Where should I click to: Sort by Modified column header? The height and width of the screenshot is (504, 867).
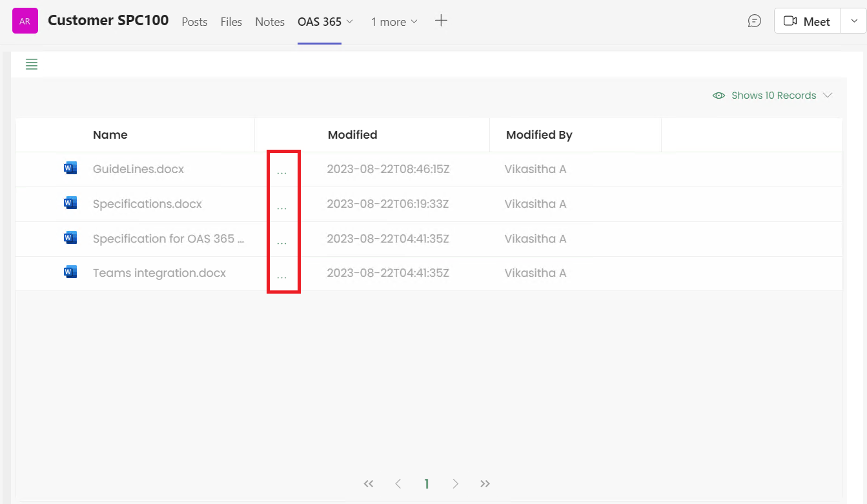352,135
